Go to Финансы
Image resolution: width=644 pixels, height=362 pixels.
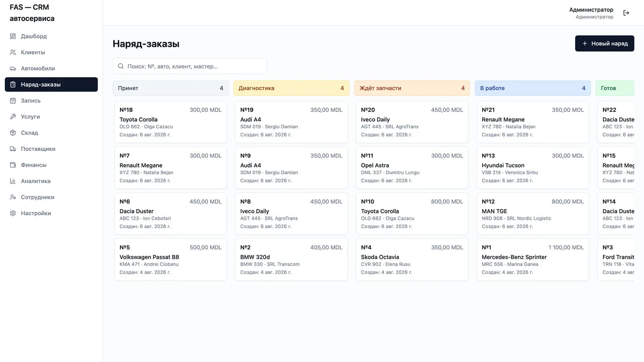pyautogui.click(x=51, y=165)
